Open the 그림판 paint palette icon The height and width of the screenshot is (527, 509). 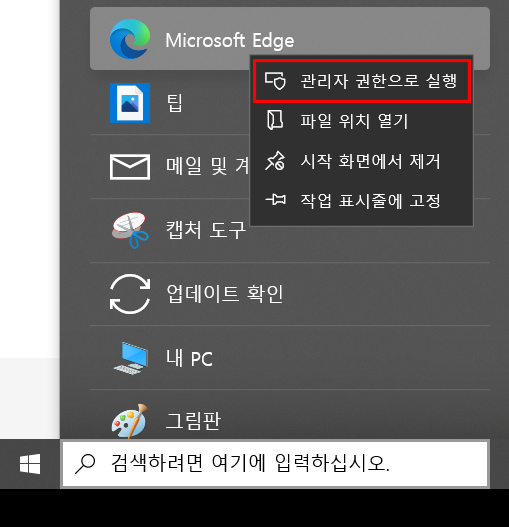click(x=130, y=421)
